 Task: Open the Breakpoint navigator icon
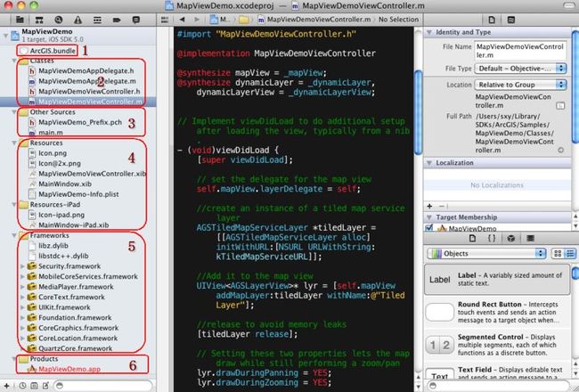117,20
